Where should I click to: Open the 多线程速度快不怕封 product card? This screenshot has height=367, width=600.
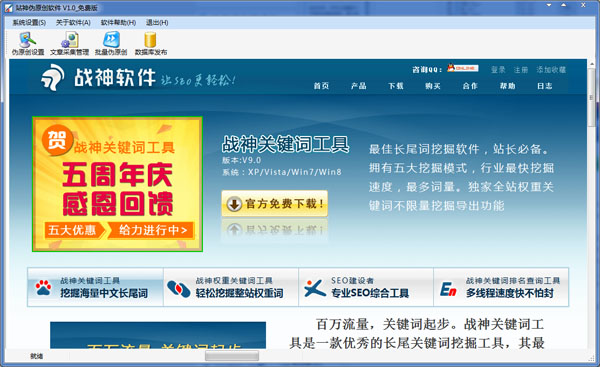501,287
